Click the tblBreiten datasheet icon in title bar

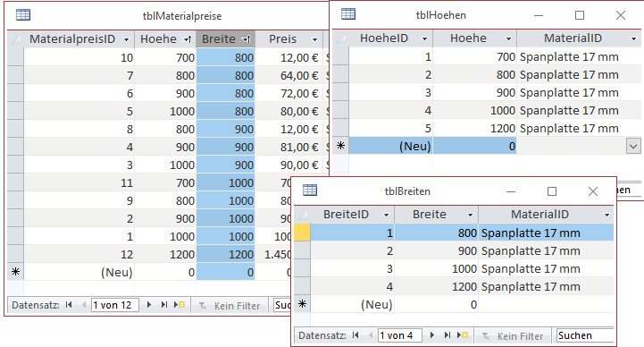[x=310, y=190]
